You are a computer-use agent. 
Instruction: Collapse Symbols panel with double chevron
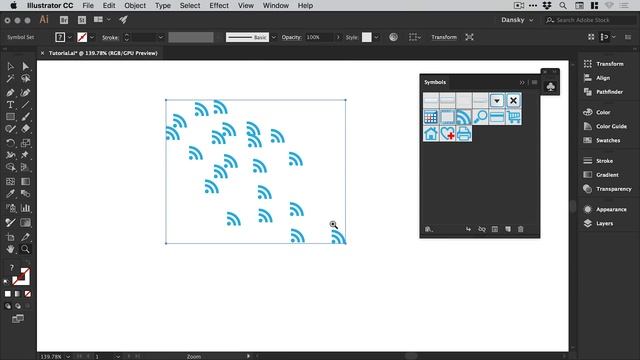pos(522,82)
